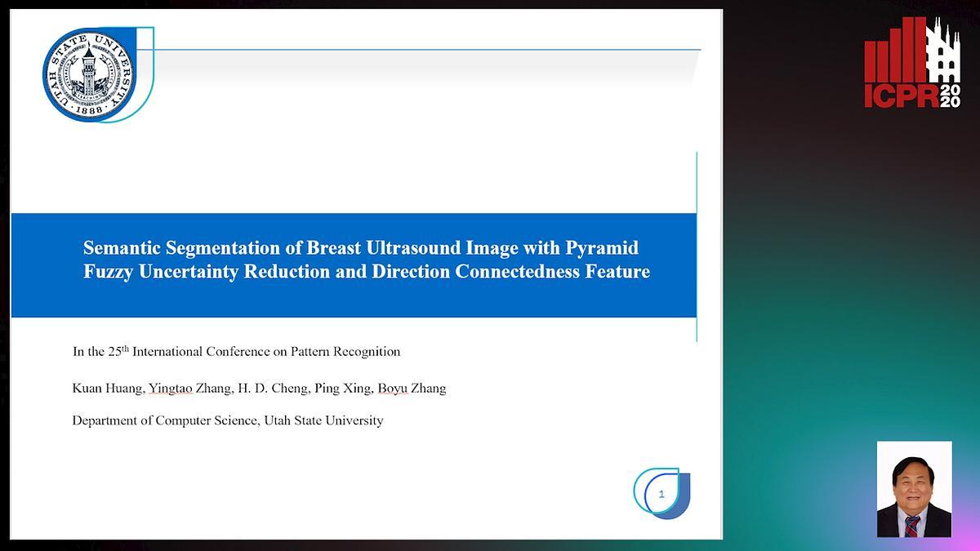This screenshot has height=551, width=980.
Task: Click the author name Yingtao Zhang
Action: pos(189,389)
